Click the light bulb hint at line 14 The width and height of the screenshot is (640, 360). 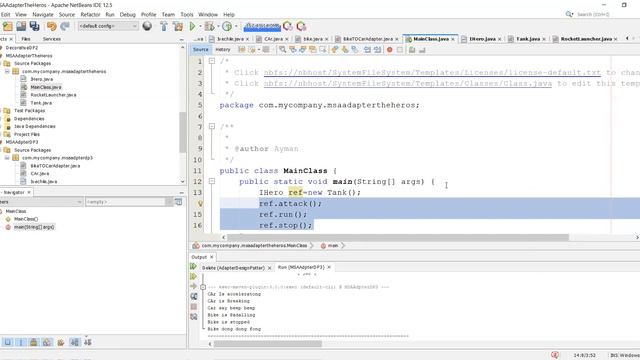click(200, 203)
